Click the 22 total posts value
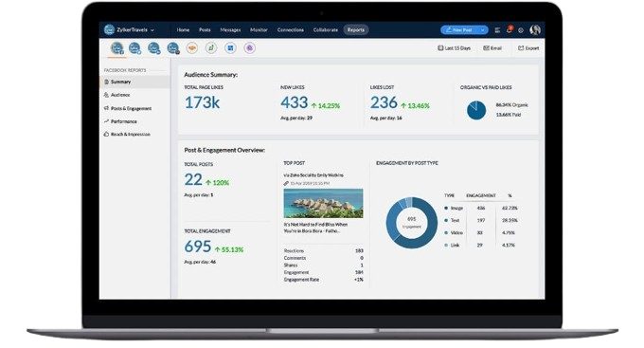644x348 pixels. point(193,180)
